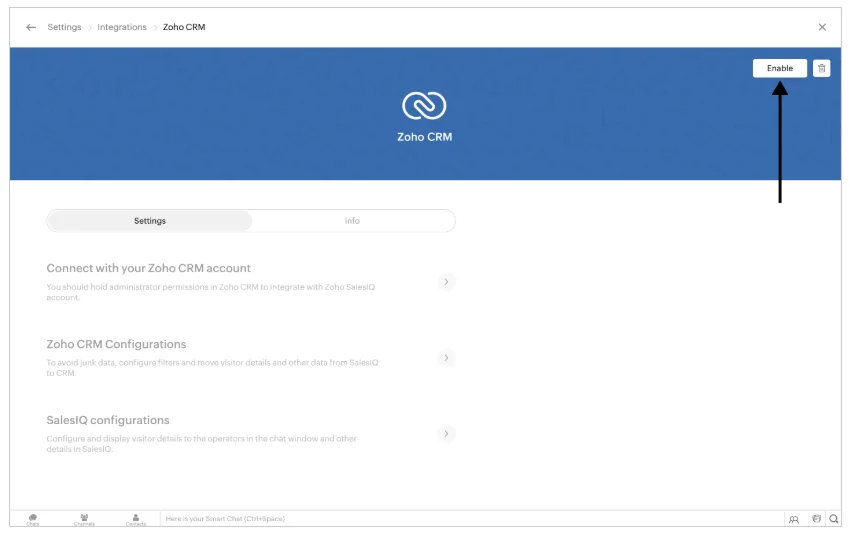Open the Integrations breadcrumb link
850x534 pixels.
122,27
